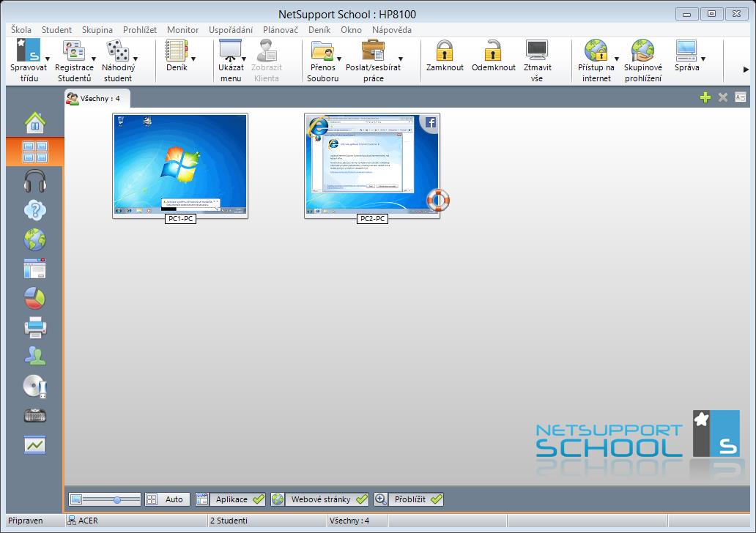Open print management printer view

[x=35, y=328]
